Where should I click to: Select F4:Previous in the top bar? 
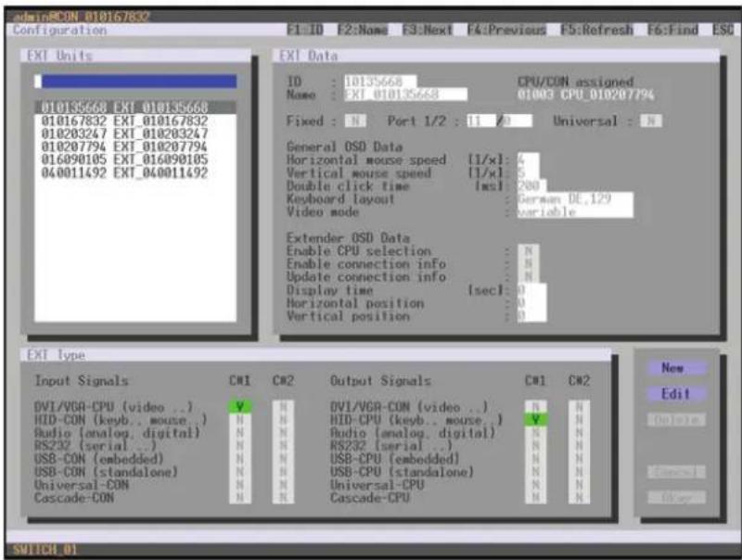coord(506,30)
